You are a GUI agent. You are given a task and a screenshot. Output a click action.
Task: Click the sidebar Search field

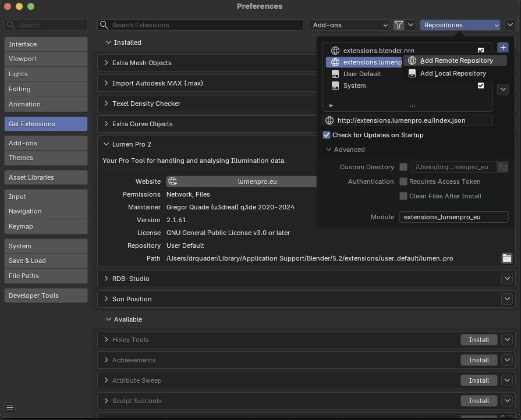46,25
